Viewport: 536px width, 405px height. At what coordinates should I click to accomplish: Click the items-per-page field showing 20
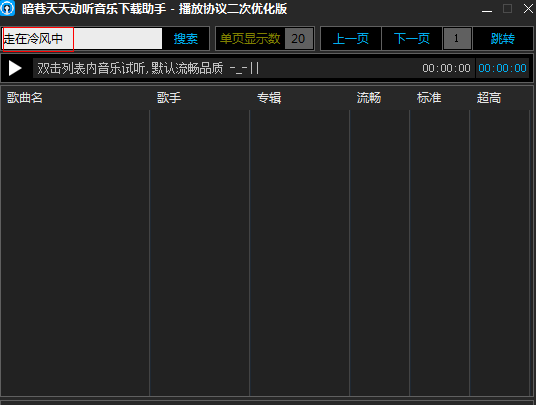[299, 39]
